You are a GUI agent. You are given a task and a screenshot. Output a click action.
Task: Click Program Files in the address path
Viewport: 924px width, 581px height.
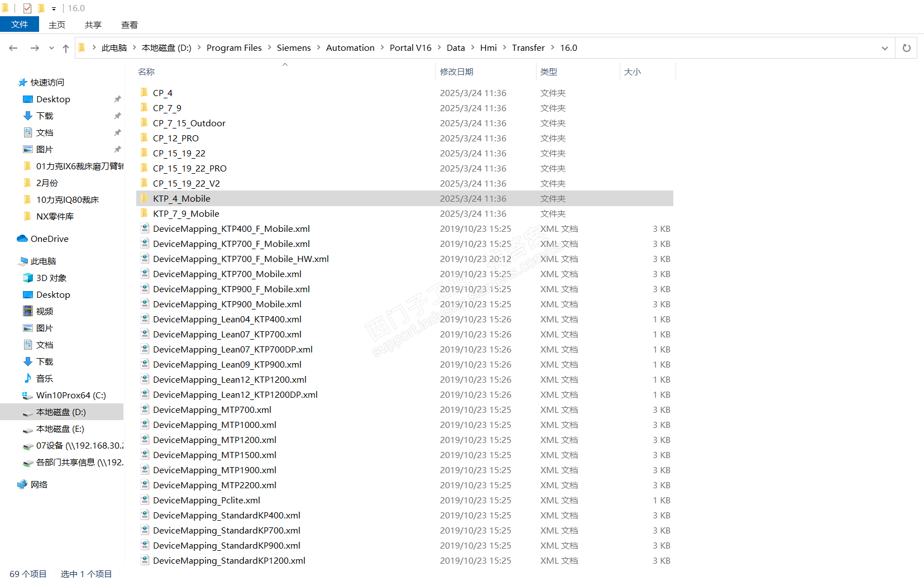pyautogui.click(x=234, y=48)
